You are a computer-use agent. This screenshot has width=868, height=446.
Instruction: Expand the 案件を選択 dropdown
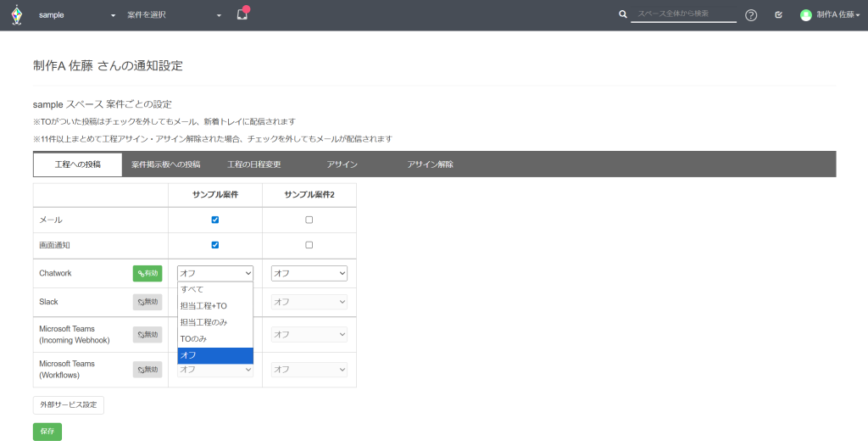coord(174,15)
